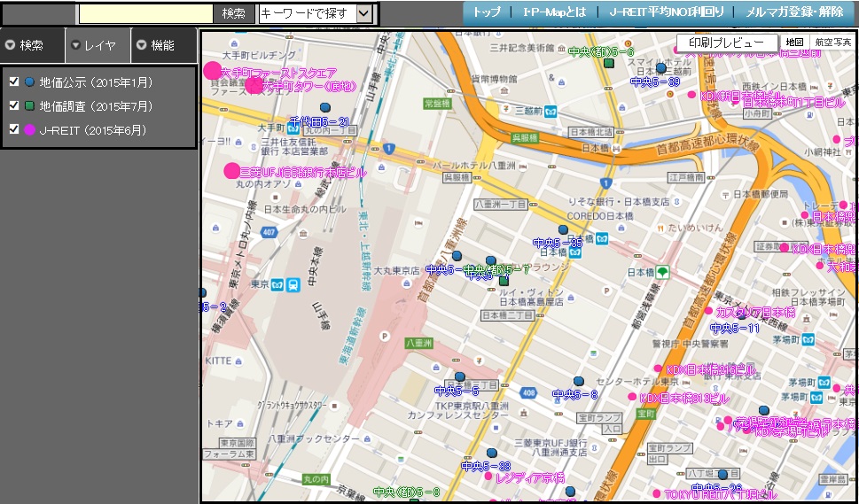
Task: Select レジディア京橋 pink marker
Action: [488, 476]
